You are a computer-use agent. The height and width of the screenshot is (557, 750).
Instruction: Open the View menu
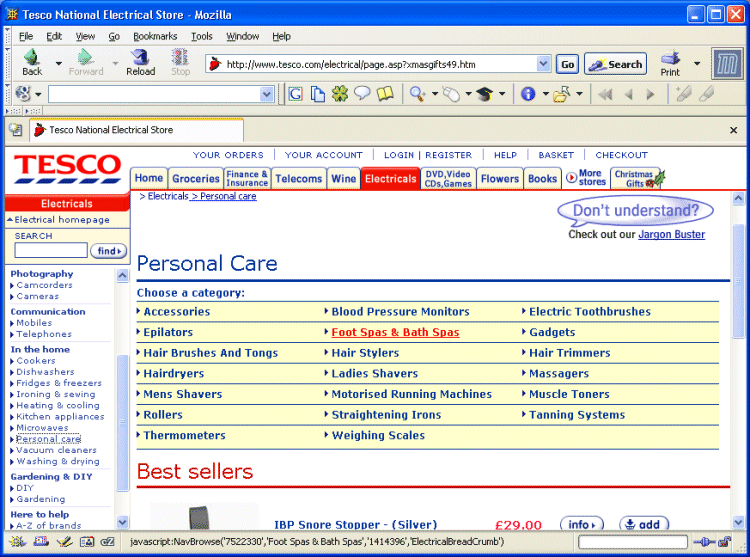[85, 36]
